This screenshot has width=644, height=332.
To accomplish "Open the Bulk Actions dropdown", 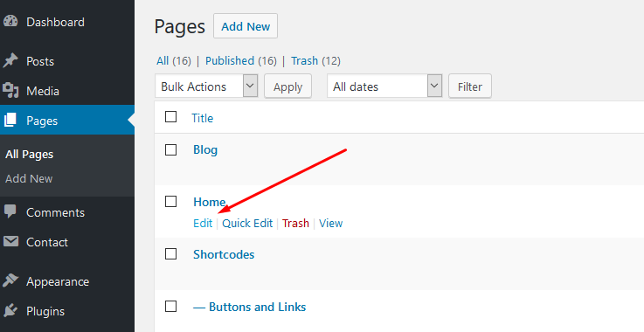I will [206, 86].
